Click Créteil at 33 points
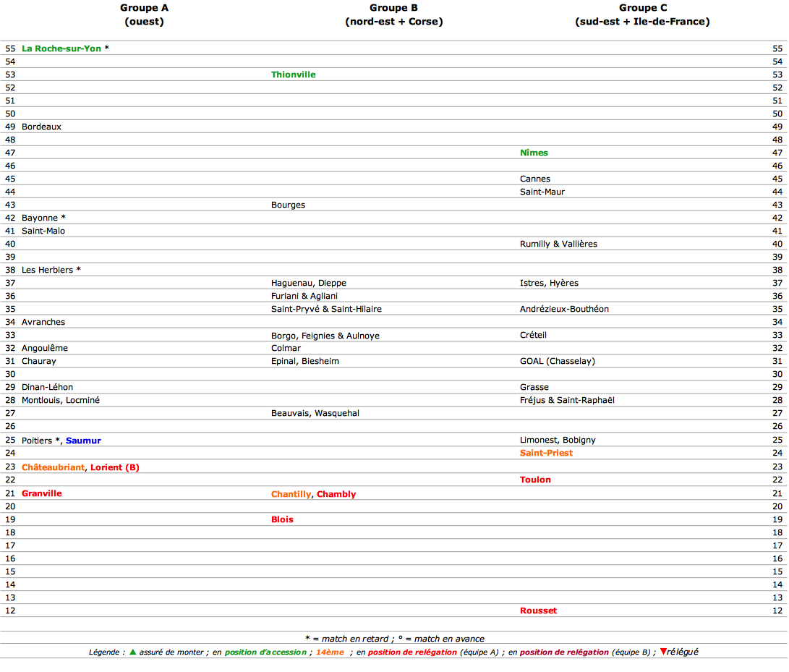 point(533,335)
